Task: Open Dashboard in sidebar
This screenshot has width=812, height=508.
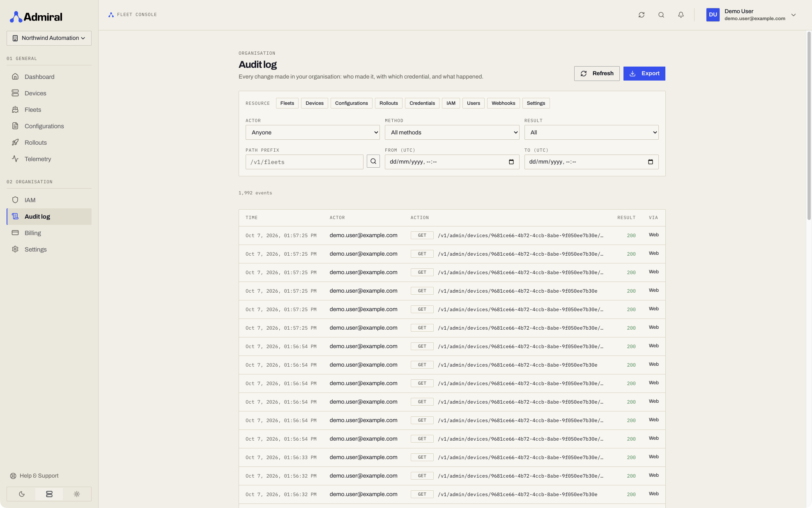Action: (x=49, y=77)
